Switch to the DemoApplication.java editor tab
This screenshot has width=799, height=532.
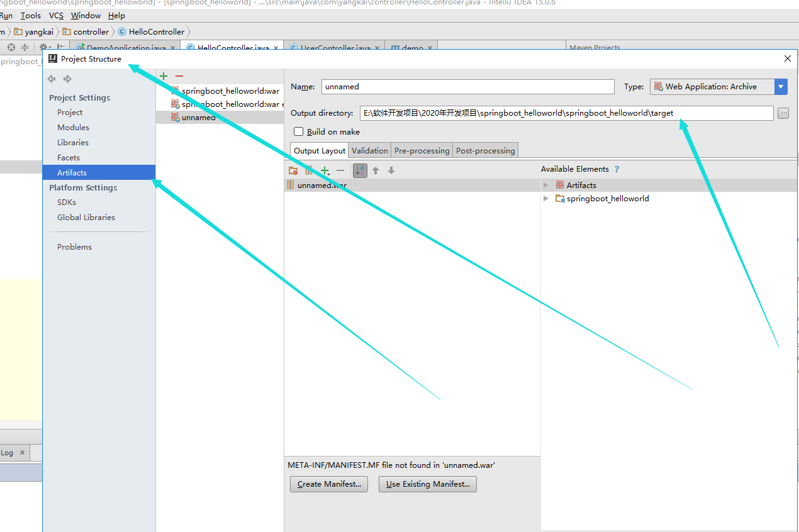[x=126, y=48]
